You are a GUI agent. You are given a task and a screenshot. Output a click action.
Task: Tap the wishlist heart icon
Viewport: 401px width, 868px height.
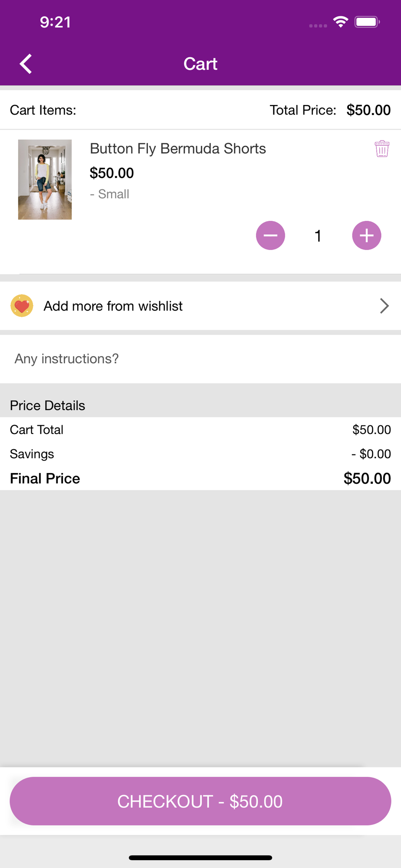tap(22, 306)
